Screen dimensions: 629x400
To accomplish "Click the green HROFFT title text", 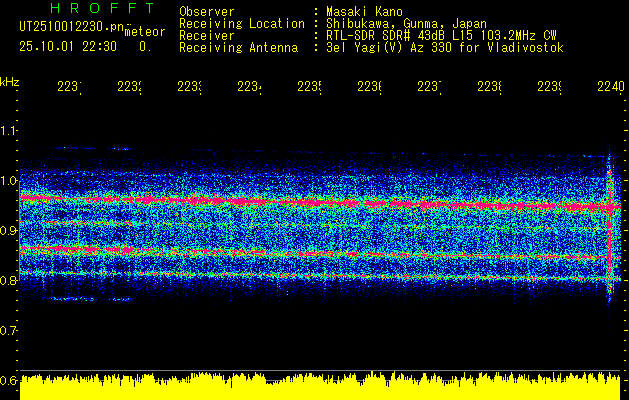I will 103,8.
